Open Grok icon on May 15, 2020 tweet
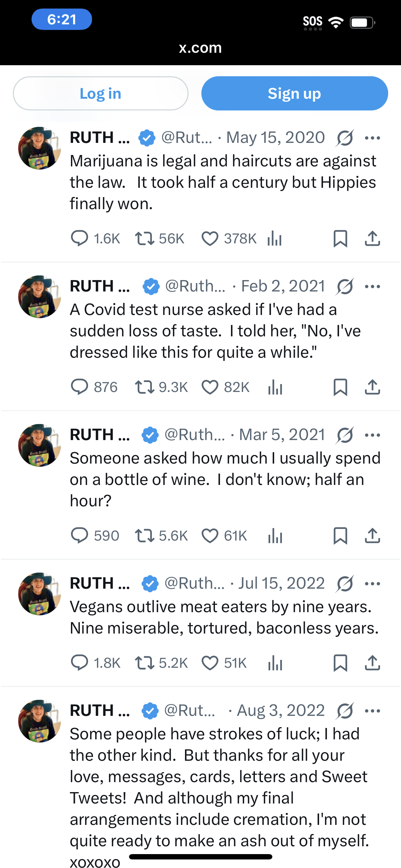 (x=345, y=138)
